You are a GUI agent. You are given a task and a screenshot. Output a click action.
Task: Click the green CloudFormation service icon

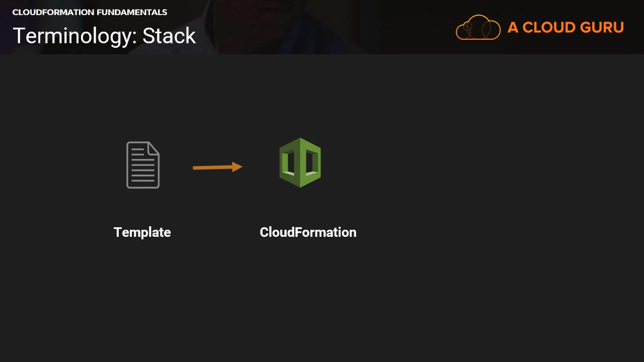(300, 162)
